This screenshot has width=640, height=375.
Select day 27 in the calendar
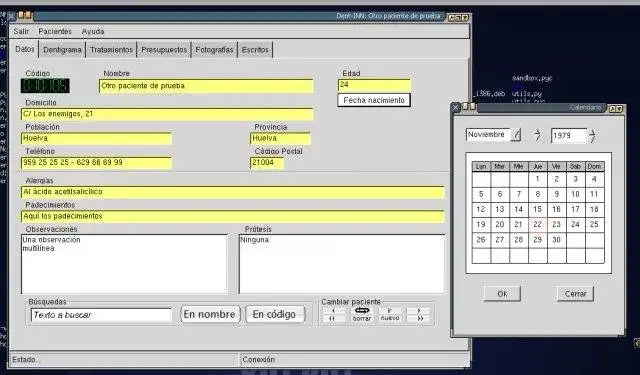500,240
